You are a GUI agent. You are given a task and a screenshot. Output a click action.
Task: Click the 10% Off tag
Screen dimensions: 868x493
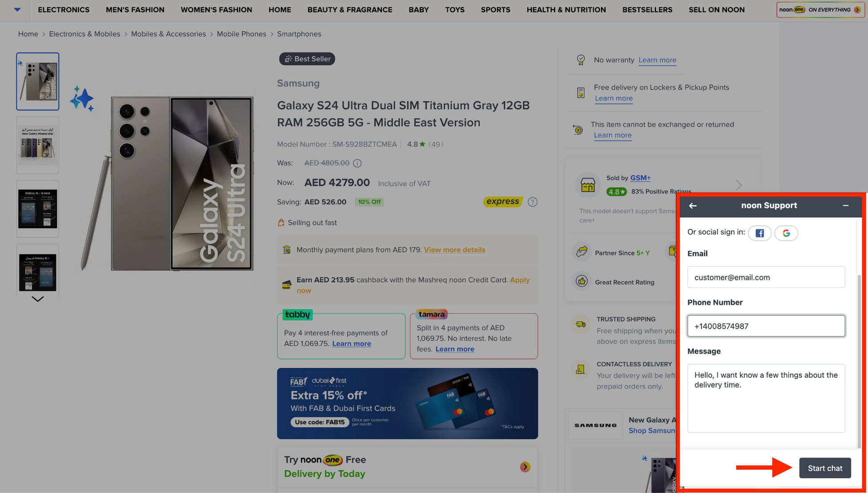369,202
